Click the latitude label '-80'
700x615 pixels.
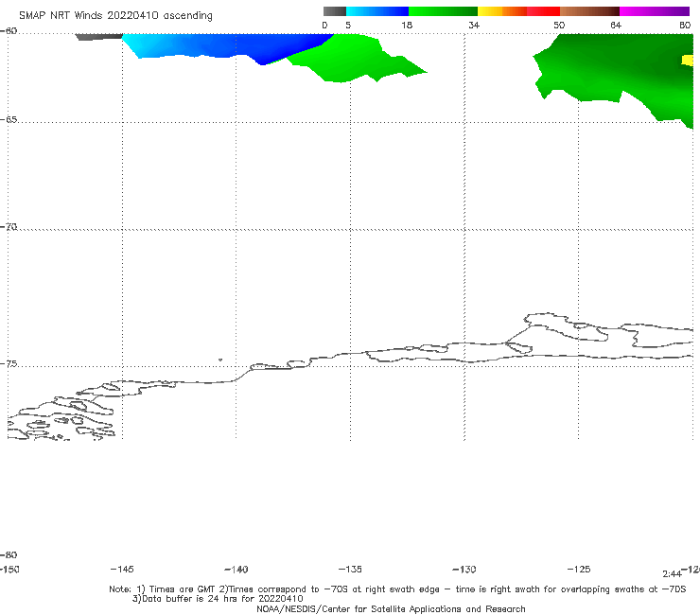[x=9, y=554]
